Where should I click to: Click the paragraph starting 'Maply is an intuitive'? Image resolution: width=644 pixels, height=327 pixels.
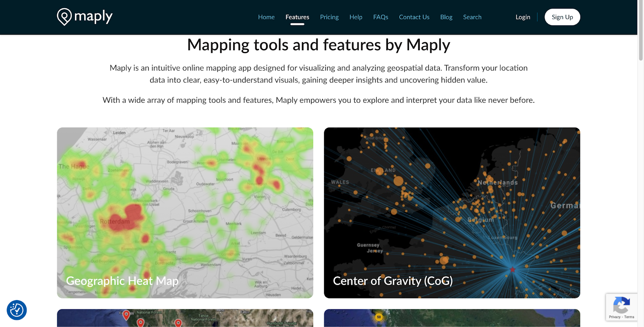pos(319,74)
